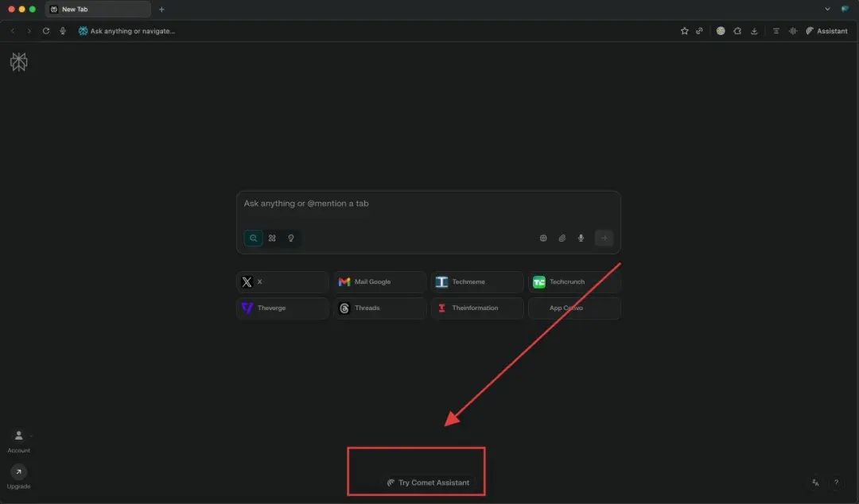Submit the query with the arrow button
Image resolution: width=859 pixels, height=504 pixels.
(604, 238)
